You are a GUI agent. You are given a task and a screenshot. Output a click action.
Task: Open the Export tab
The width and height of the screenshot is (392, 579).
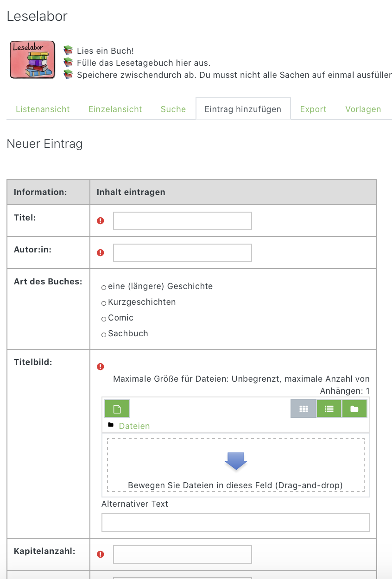click(x=313, y=109)
